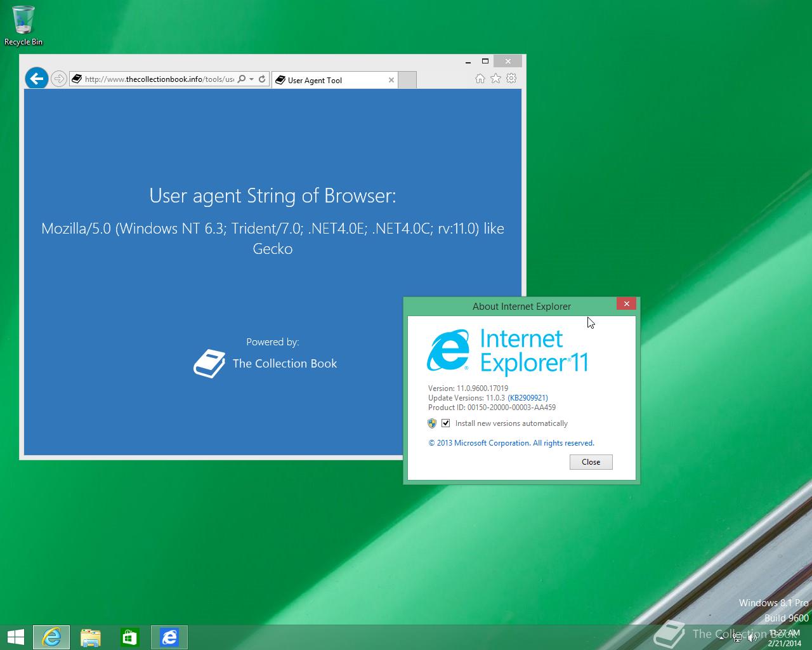812x650 pixels.
Task: Minimize the Internet Explorer window
Action: pos(468,62)
